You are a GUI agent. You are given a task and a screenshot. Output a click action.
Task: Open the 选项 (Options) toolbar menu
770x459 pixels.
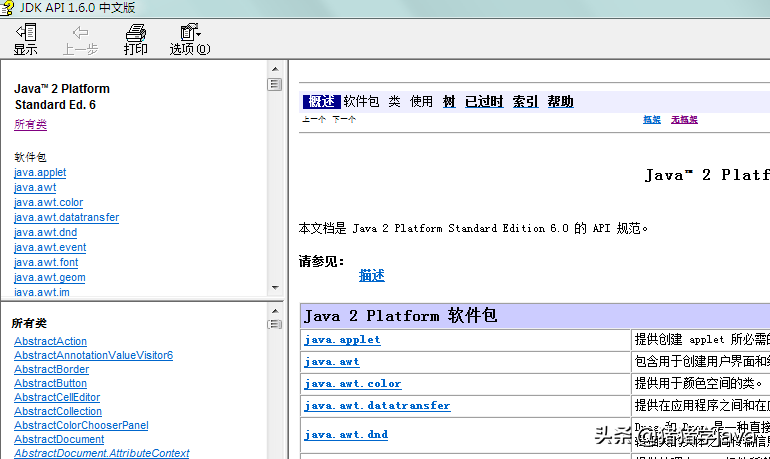[190, 39]
